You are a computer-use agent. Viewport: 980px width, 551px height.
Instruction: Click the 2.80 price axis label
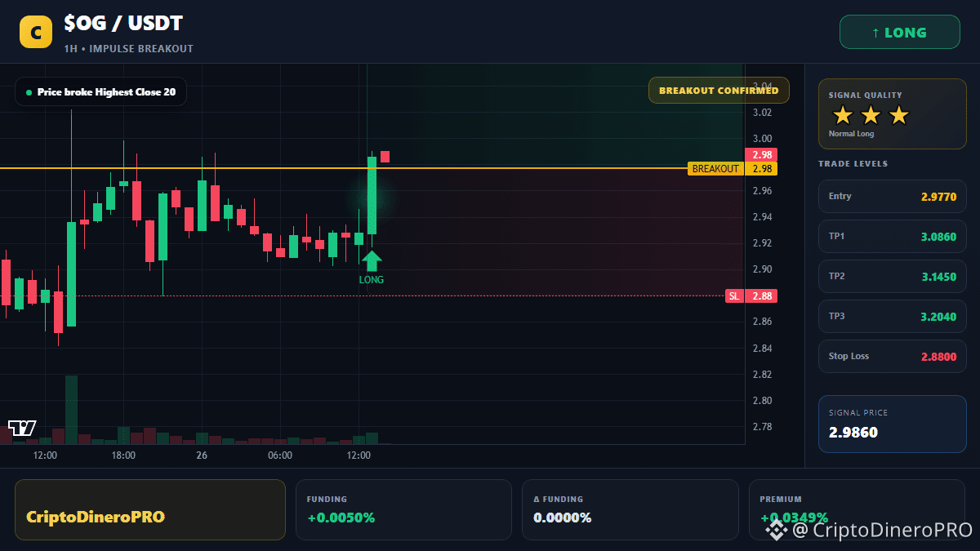(x=762, y=401)
